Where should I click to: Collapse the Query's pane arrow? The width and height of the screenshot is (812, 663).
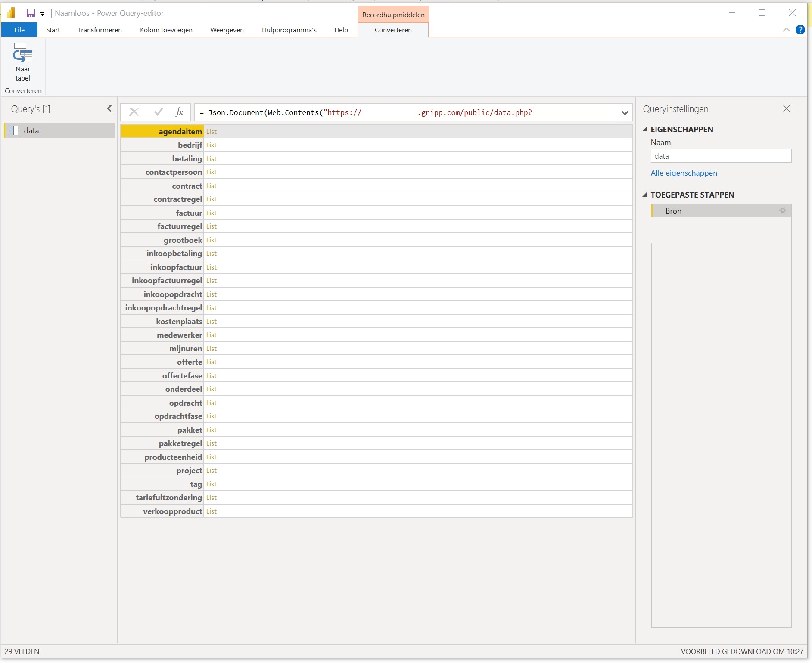(x=109, y=108)
